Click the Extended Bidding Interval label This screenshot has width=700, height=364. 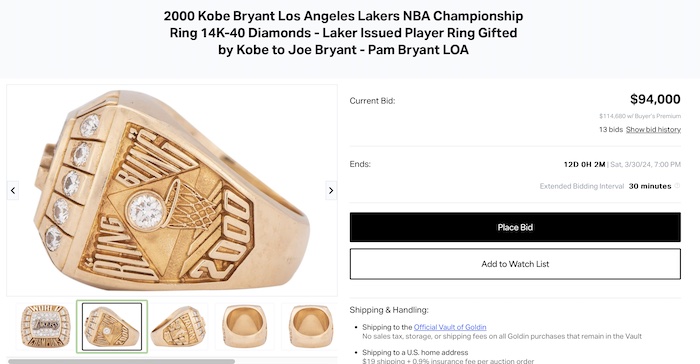(582, 186)
